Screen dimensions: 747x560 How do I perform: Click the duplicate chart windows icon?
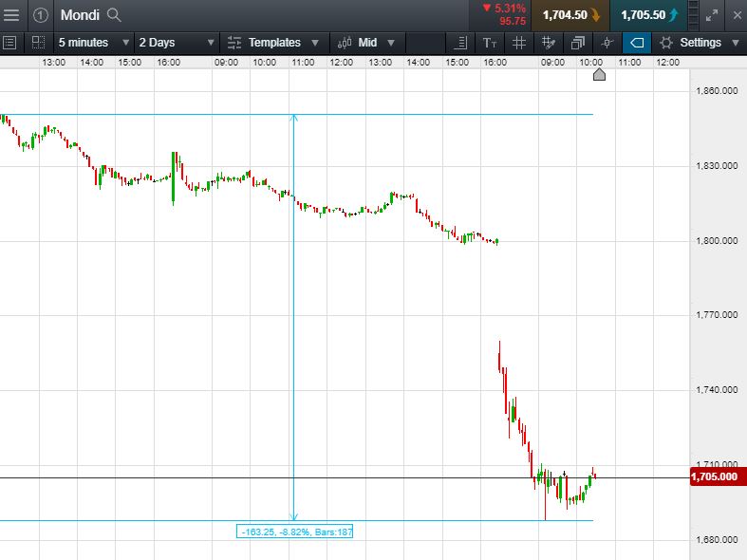pyautogui.click(x=577, y=43)
